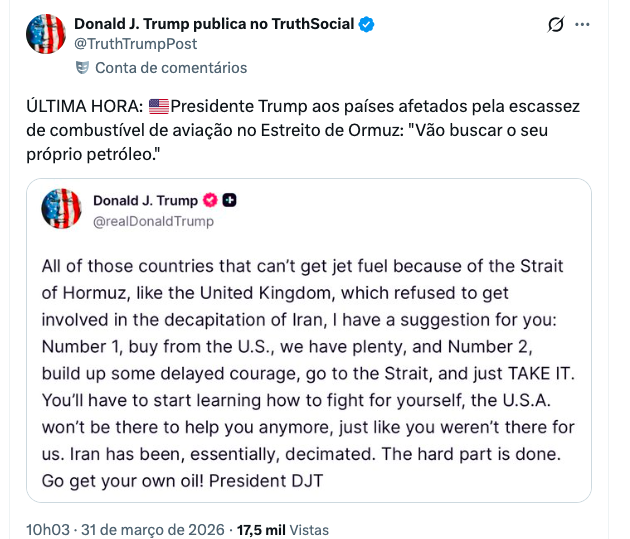The width and height of the screenshot is (630, 539).
Task: Click the blue verified checkmark badge
Action: pos(367,24)
